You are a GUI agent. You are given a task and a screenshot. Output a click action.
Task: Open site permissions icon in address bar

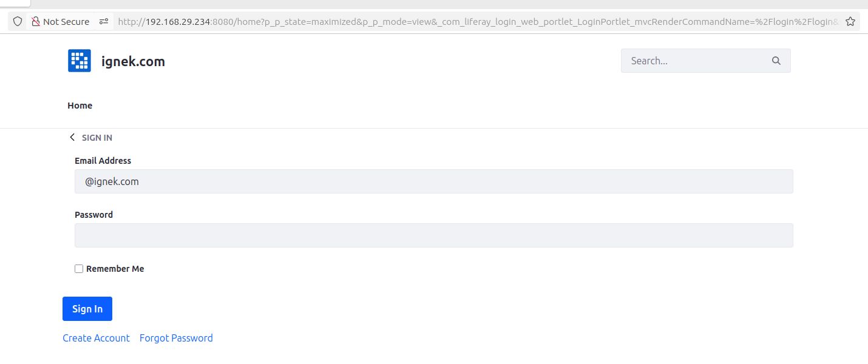(104, 21)
